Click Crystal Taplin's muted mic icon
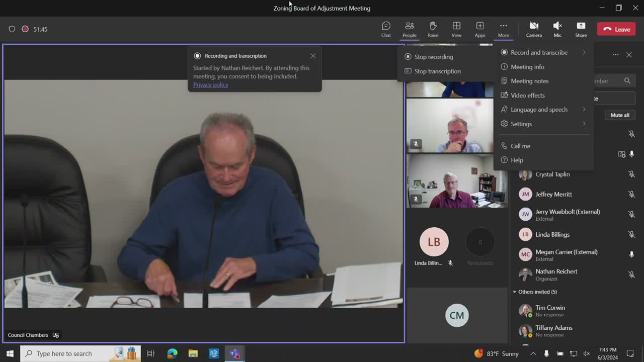 pyautogui.click(x=631, y=174)
